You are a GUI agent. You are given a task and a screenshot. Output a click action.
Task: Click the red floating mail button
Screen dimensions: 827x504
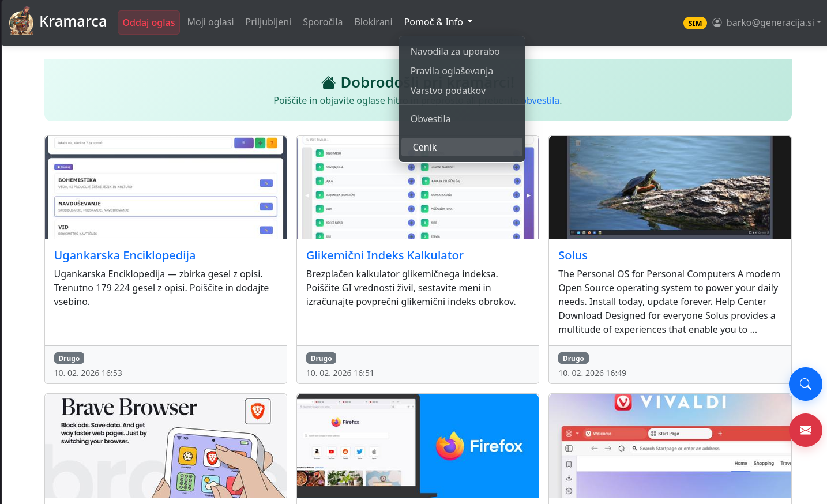(x=805, y=430)
